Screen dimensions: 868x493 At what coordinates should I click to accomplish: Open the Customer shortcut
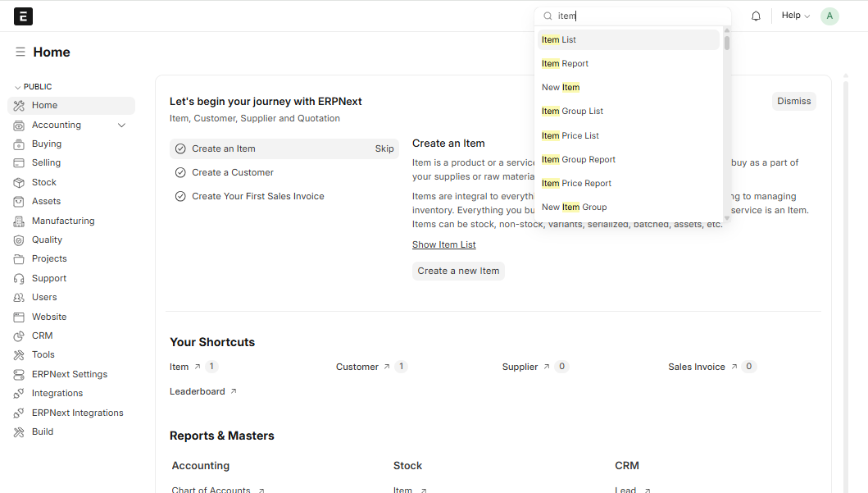(357, 367)
